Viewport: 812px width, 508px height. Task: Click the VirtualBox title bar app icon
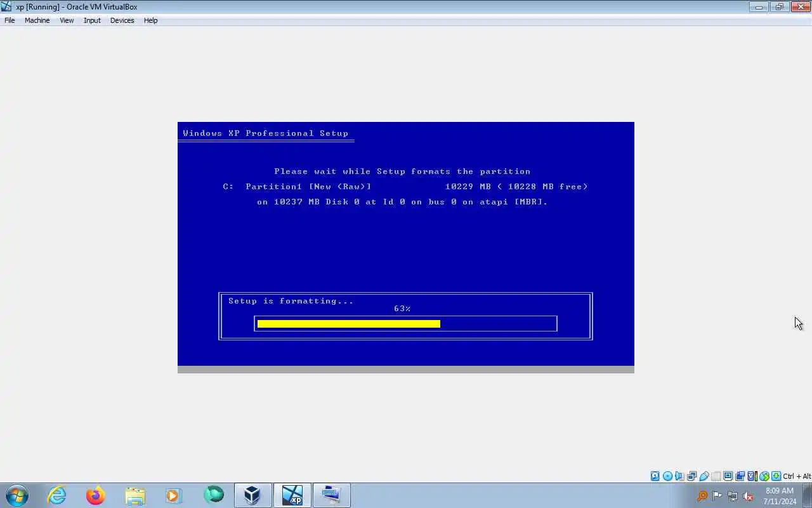coord(7,6)
